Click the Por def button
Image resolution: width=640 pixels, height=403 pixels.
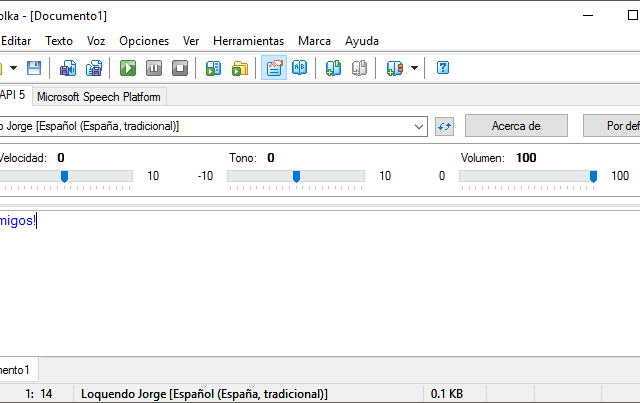[x=611, y=126]
